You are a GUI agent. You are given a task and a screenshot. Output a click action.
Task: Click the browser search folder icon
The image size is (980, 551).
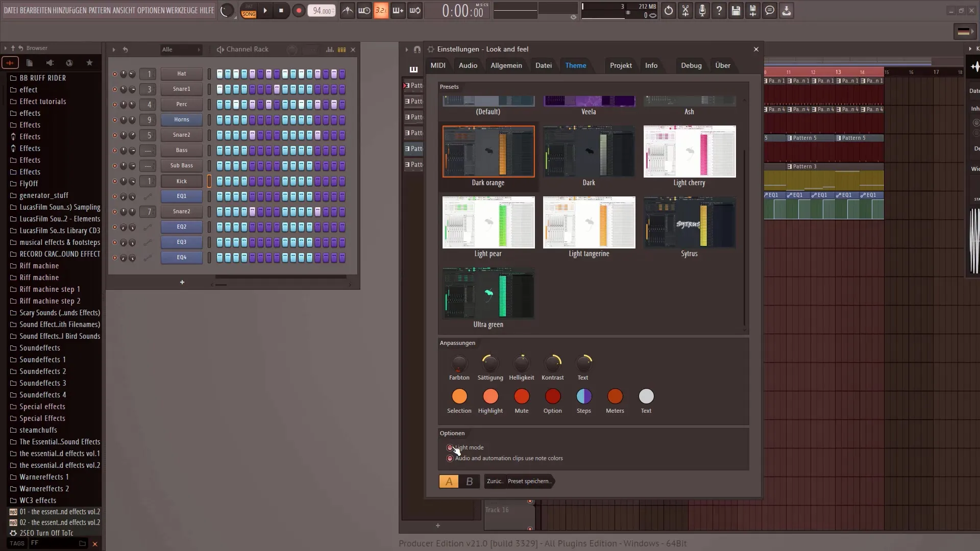pos(82,543)
